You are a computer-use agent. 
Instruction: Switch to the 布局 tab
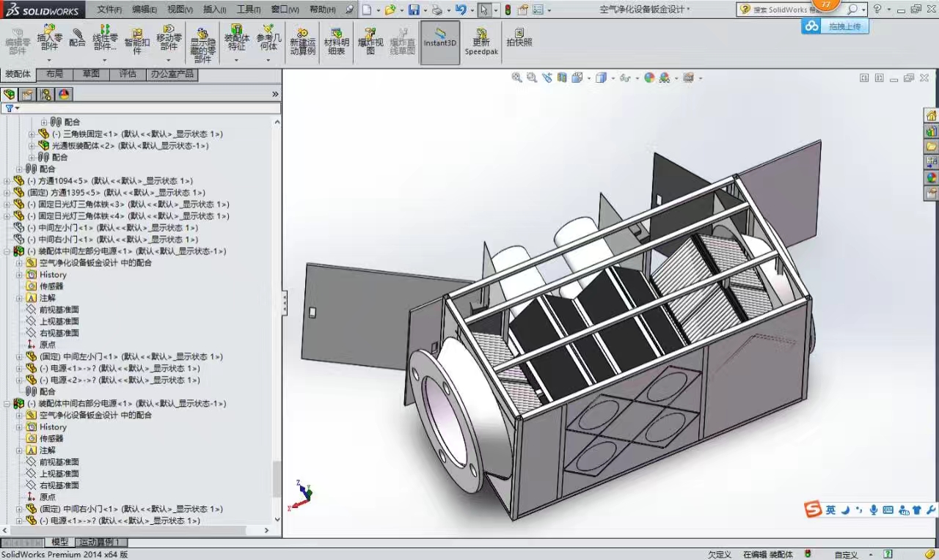[x=54, y=74]
